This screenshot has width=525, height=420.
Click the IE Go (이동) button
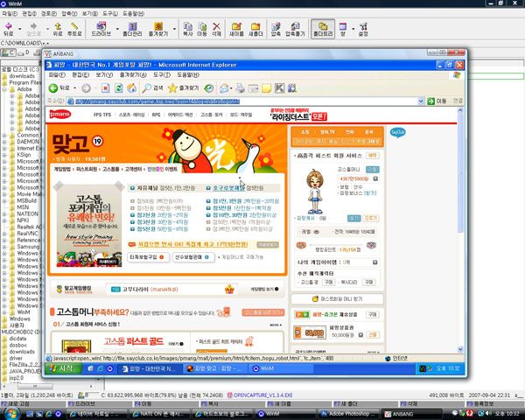437,101
